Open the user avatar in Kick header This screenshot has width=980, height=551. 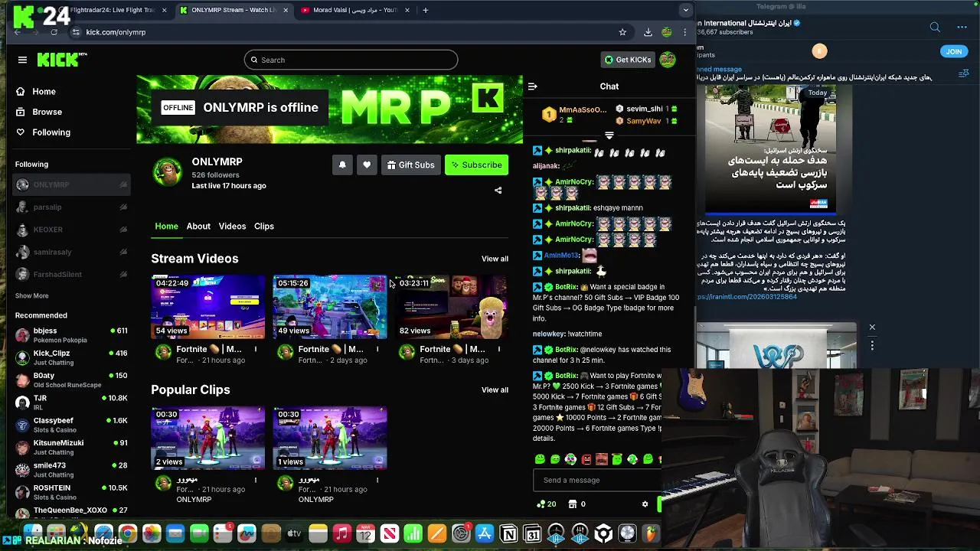point(668,60)
